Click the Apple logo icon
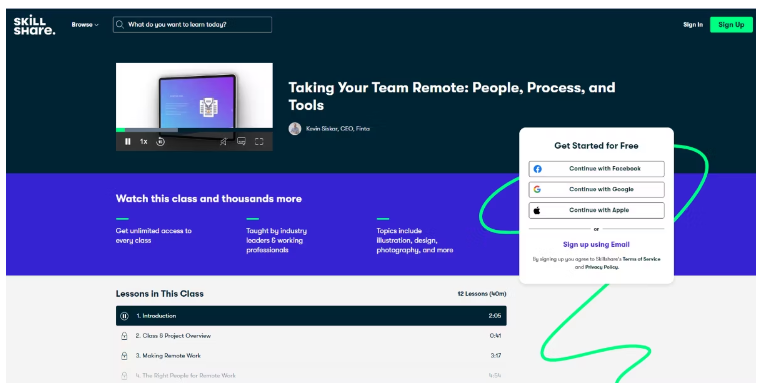This screenshot has width=761, height=385. click(x=537, y=211)
